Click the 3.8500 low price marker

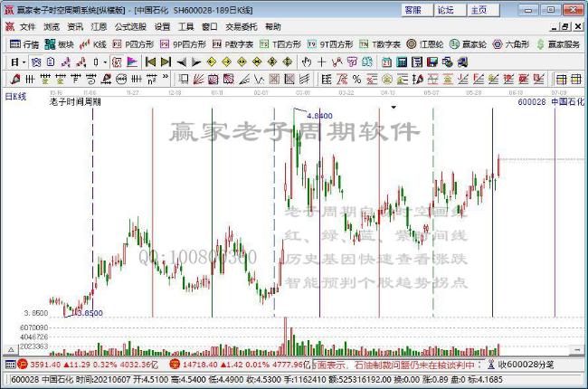click(x=89, y=313)
